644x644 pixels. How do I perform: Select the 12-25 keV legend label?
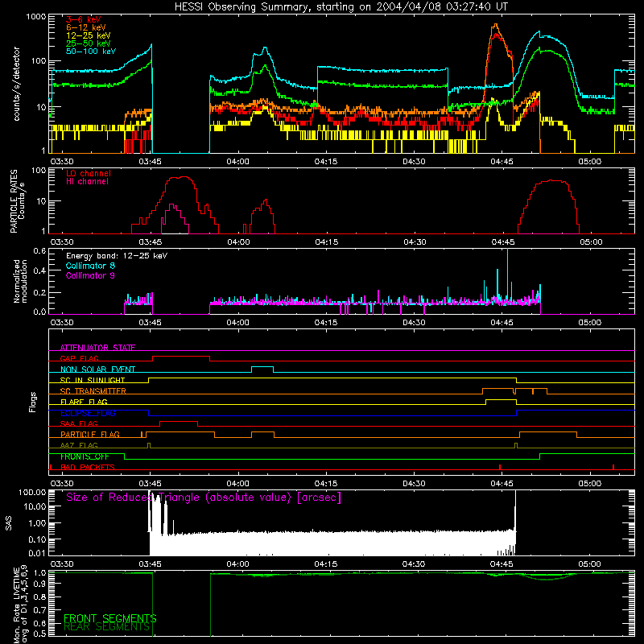pos(89,35)
